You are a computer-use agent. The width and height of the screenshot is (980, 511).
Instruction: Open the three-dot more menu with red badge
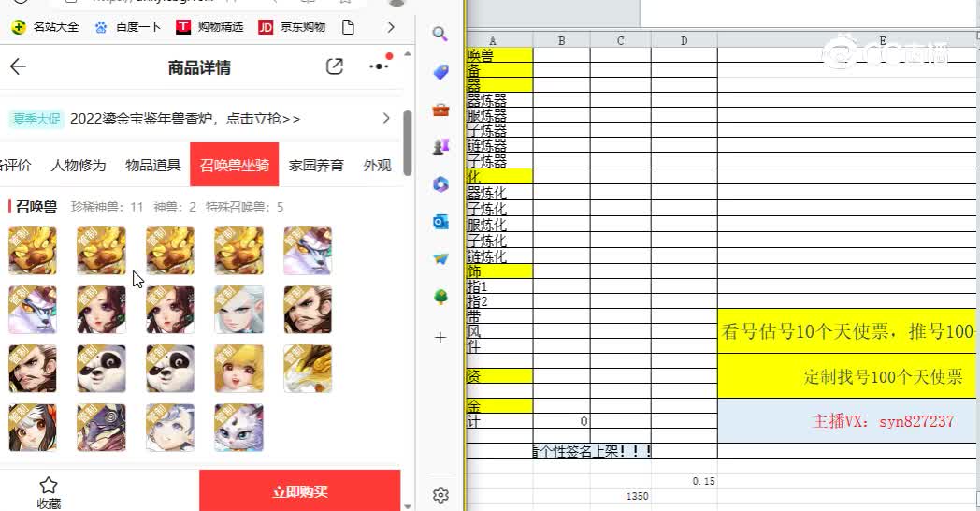pyautogui.click(x=380, y=66)
